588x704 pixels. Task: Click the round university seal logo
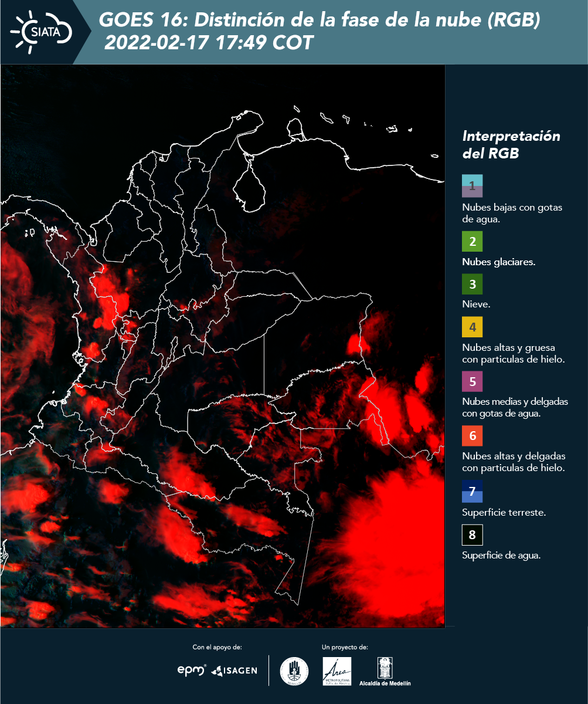[x=294, y=671]
